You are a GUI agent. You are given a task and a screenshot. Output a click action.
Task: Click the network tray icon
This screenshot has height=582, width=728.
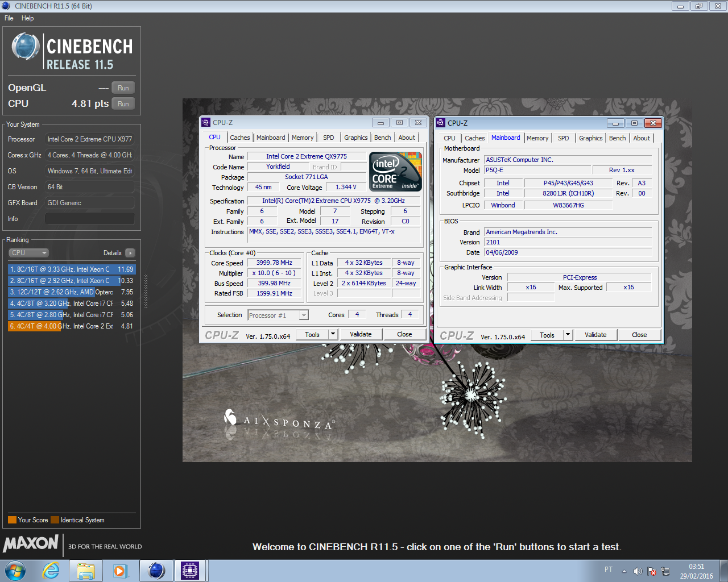[665, 571]
